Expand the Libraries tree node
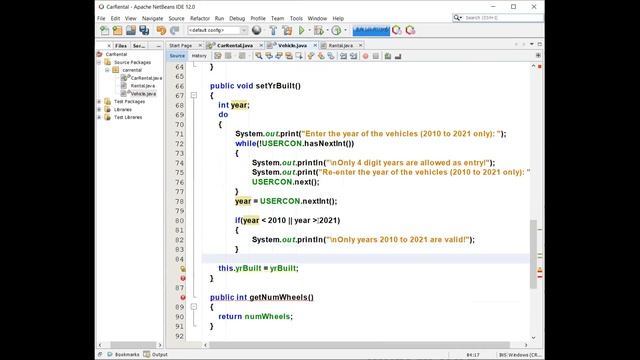640x360 pixels. pyautogui.click(x=99, y=109)
